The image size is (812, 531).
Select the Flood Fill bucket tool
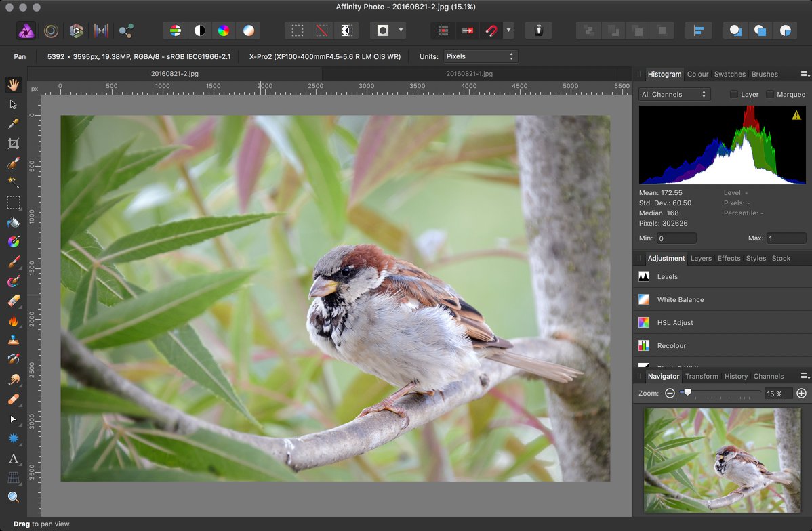pos(14,223)
